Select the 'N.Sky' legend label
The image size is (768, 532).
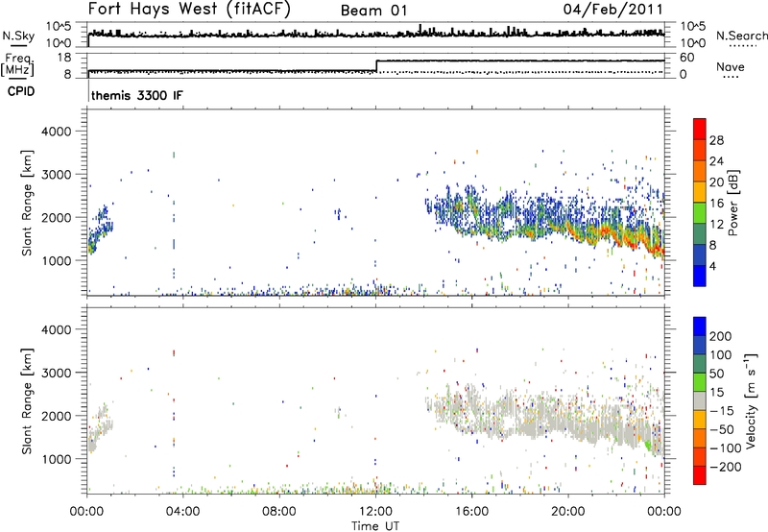[18, 36]
